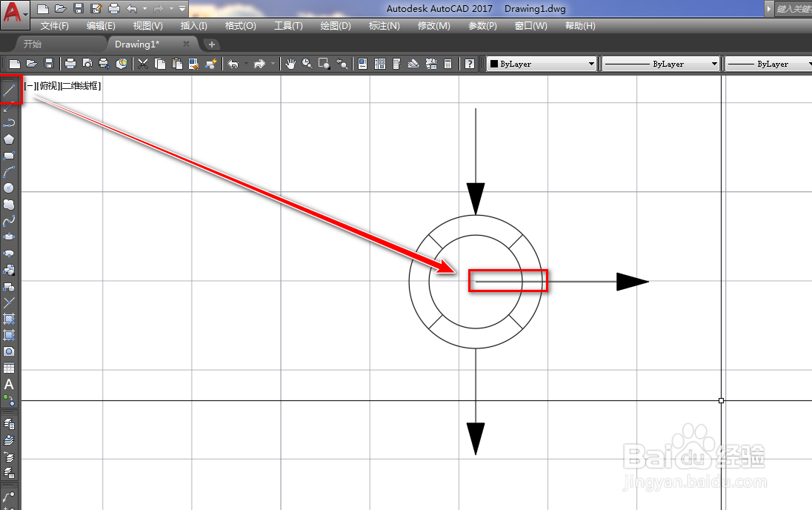This screenshot has height=510, width=812.
Task: Select the Region tool
Action: pyautogui.click(x=9, y=351)
